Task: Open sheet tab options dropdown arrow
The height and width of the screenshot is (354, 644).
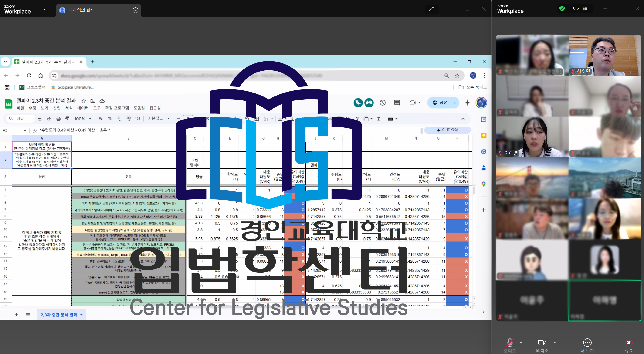Action: tap(81, 315)
